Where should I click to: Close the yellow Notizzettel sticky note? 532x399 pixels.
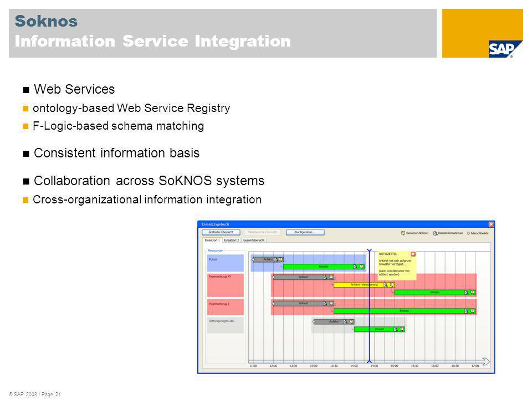[413, 254]
